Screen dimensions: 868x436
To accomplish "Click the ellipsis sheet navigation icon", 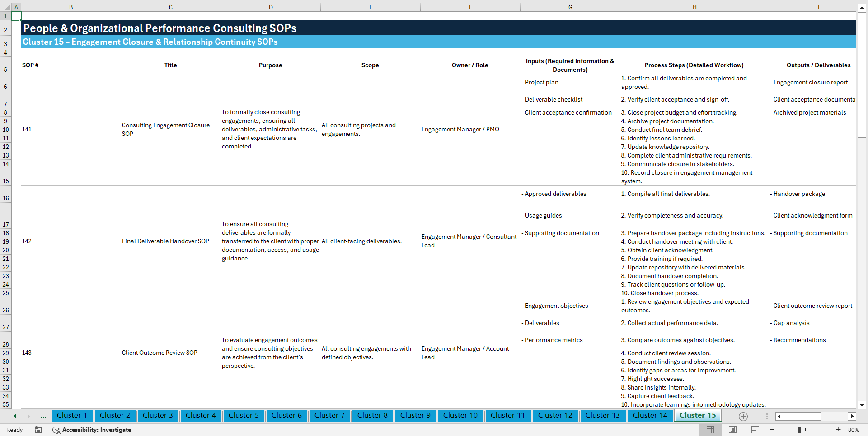I will coord(43,416).
